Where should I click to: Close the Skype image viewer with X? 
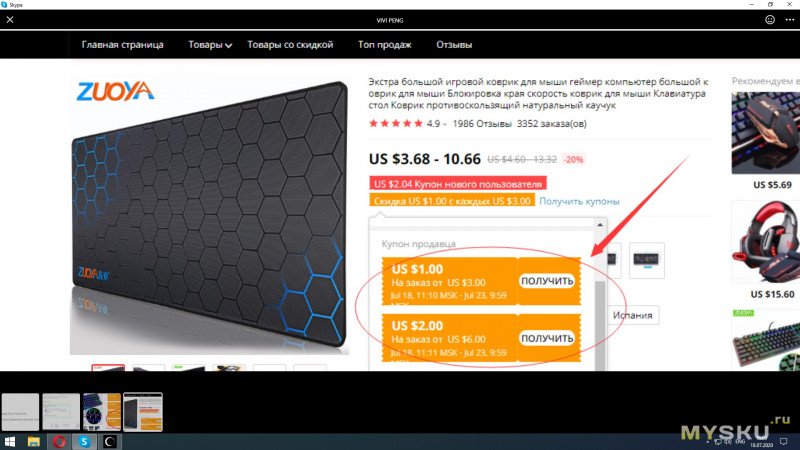click(10, 20)
